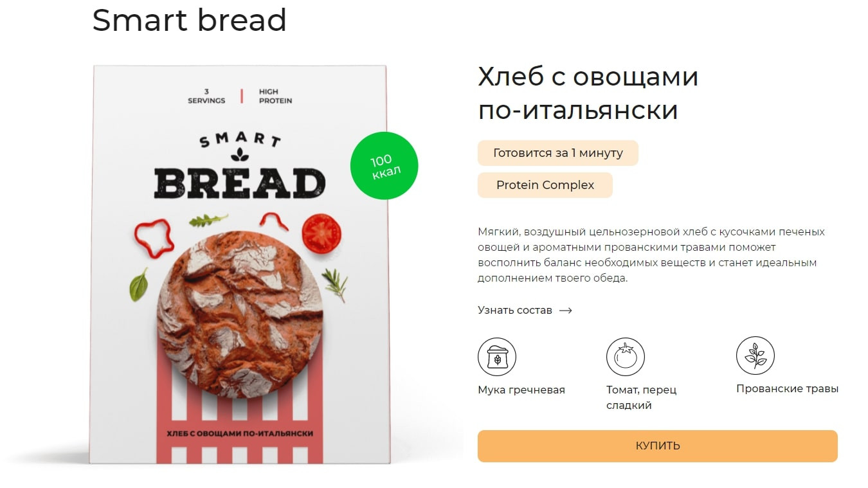Image resolution: width=868 pixels, height=488 pixels.
Task: Click the tomato ingredient icon
Action: point(626,357)
